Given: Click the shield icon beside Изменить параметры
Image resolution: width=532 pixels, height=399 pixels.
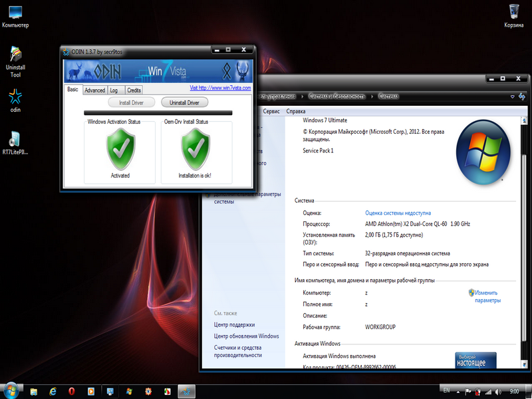Looking at the screenshot, I should pyautogui.click(x=471, y=293).
